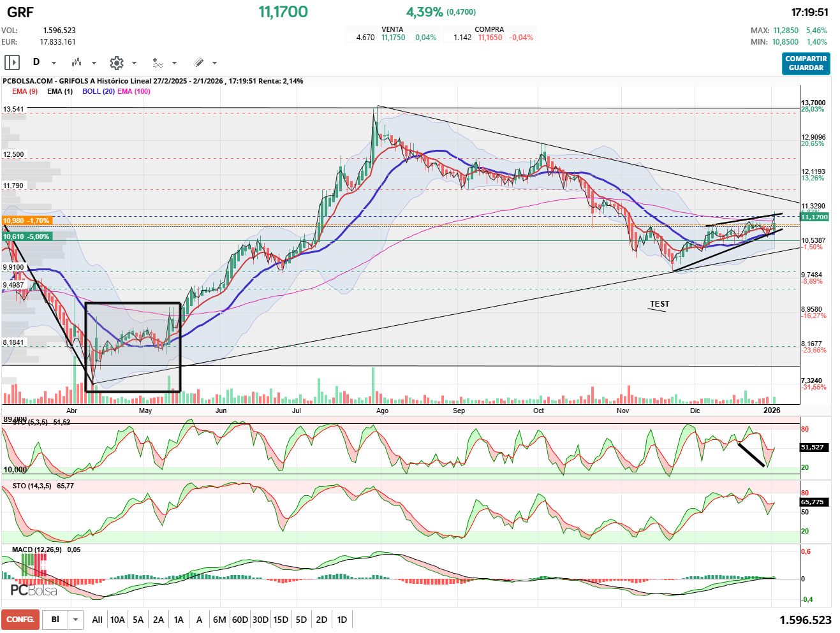Open the D timeframe dropdown arrow
This screenshot has width=840, height=633.
[54, 63]
